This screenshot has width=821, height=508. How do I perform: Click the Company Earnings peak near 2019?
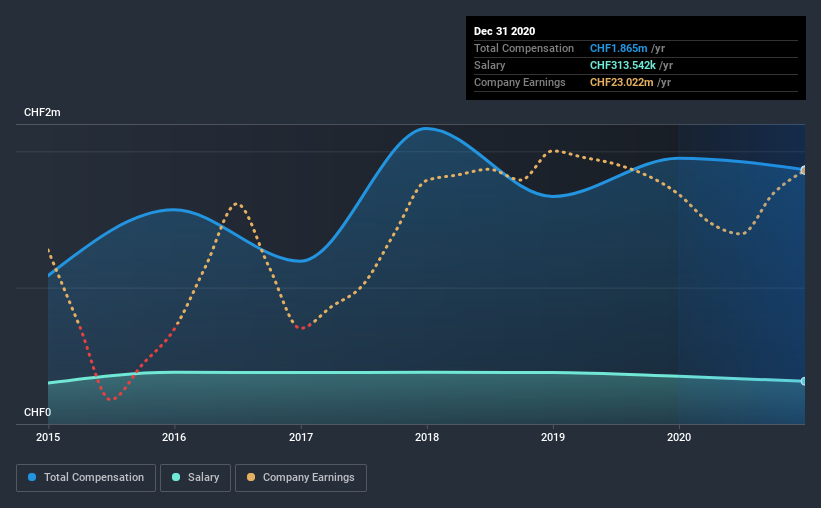pos(554,151)
